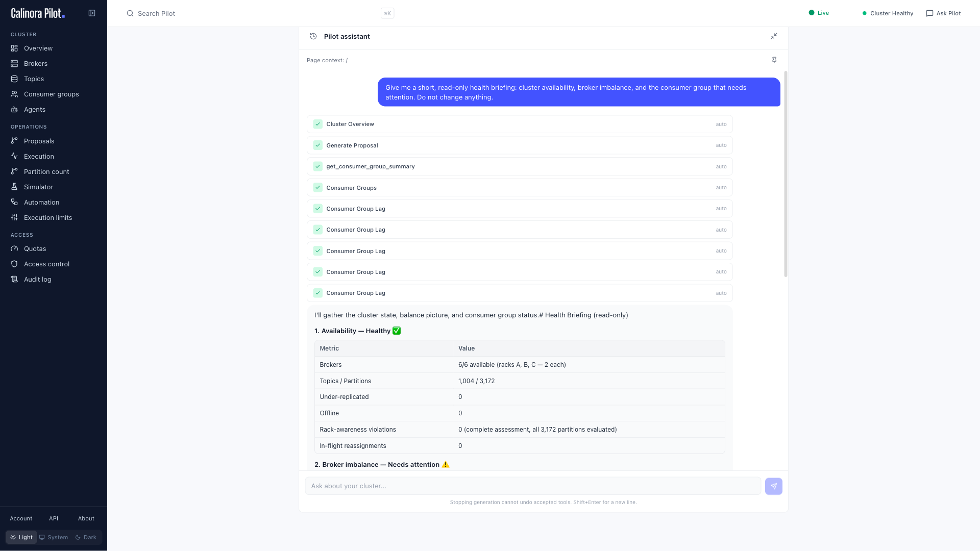980x551 pixels.
Task: Expand the Cluster Overview tool step
Action: point(520,124)
